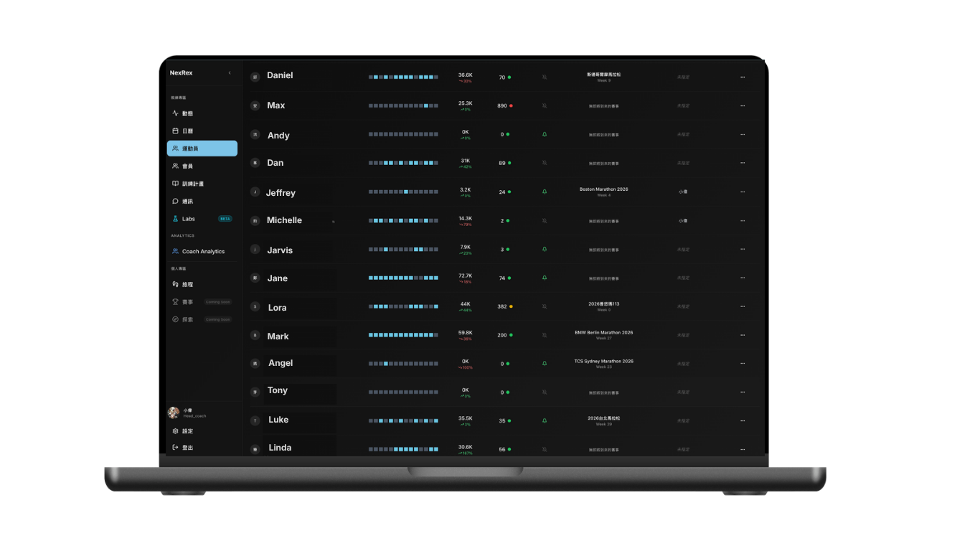Click the 登出 logout icon

175,448
